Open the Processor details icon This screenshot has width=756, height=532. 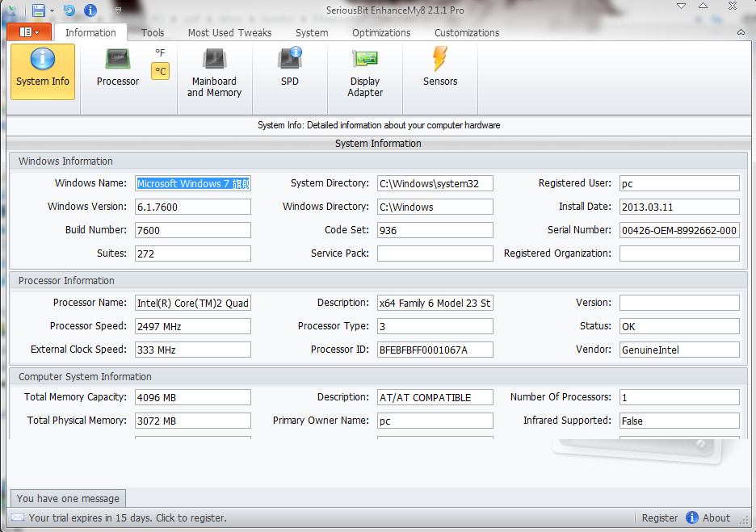[x=118, y=68]
